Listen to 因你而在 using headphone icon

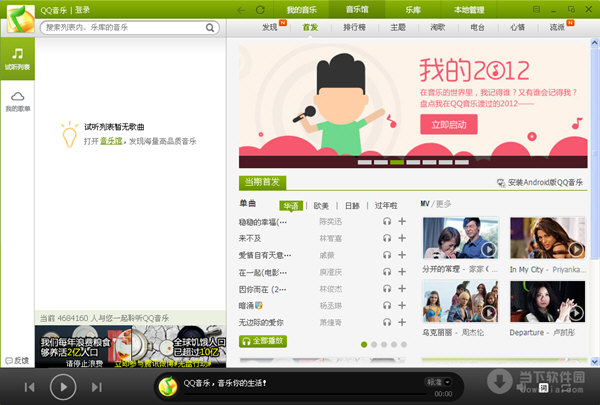tap(387, 289)
